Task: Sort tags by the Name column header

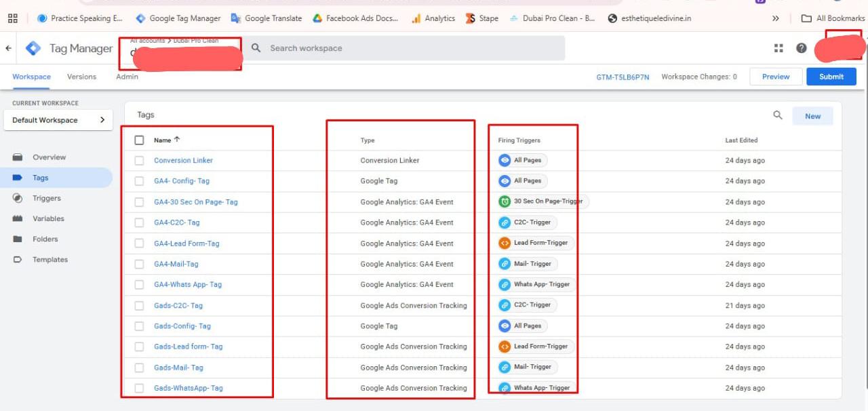Action: click(163, 140)
